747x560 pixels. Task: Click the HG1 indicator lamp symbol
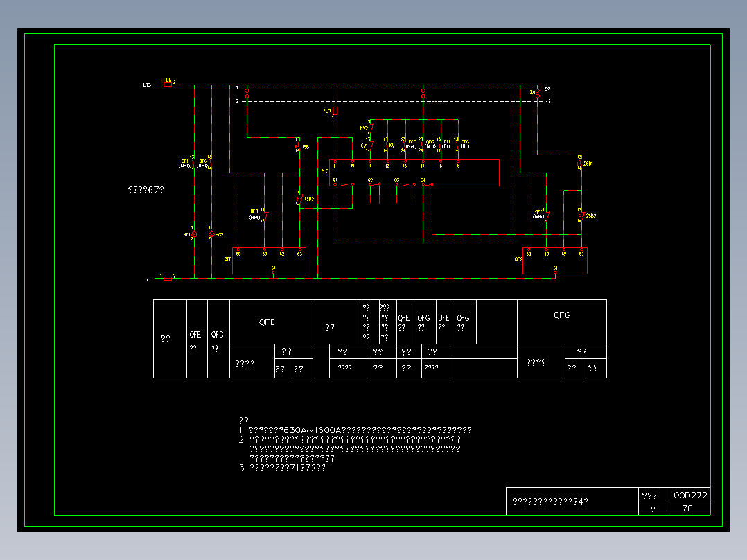click(x=194, y=234)
